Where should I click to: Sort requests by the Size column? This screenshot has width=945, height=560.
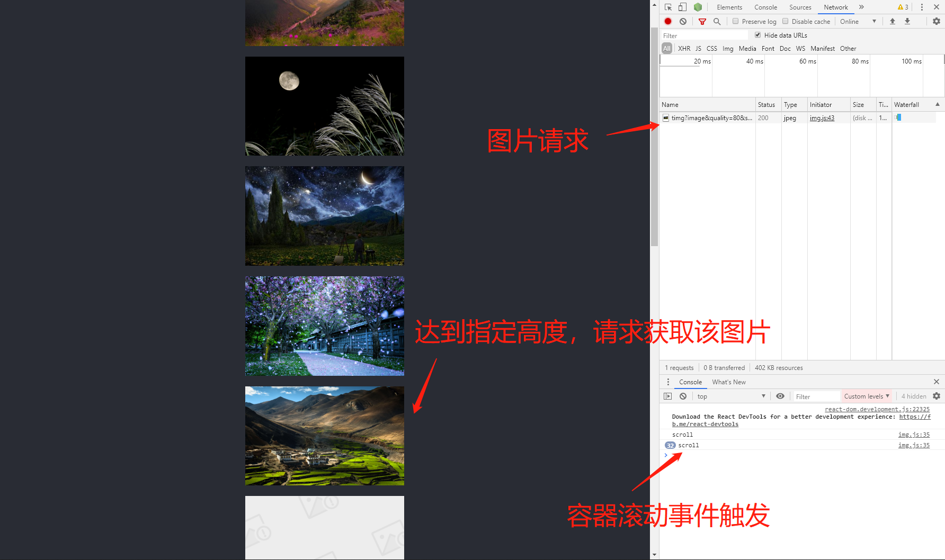(x=863, y=105)
